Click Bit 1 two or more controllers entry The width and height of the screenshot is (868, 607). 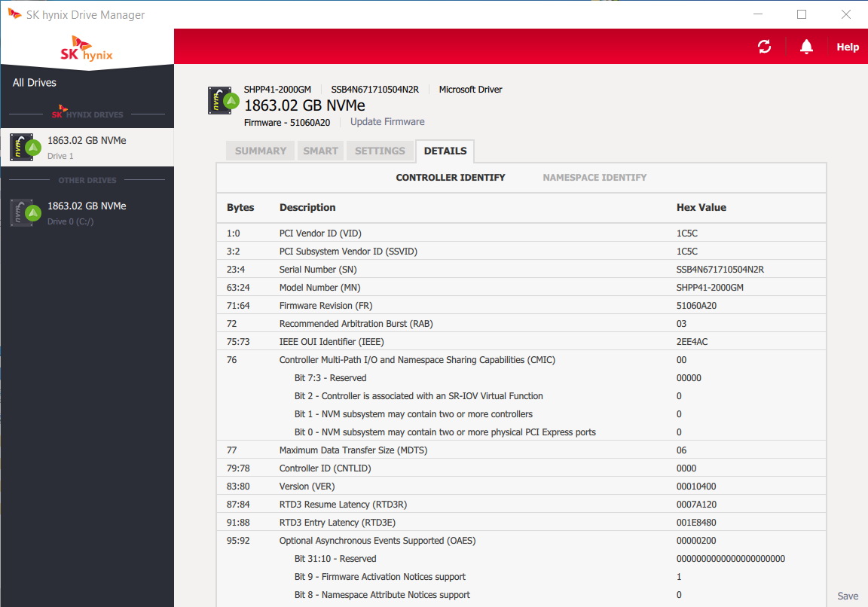click(413, 414)
